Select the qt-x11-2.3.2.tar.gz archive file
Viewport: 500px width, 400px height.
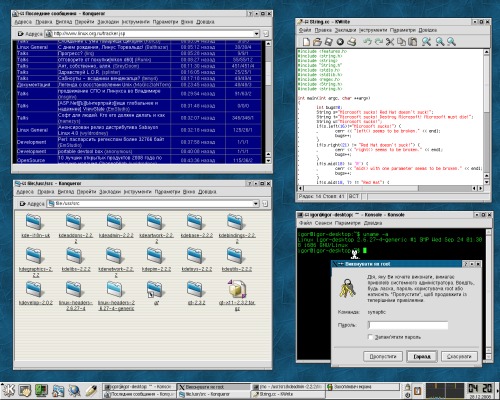click(x=237, y=289)
